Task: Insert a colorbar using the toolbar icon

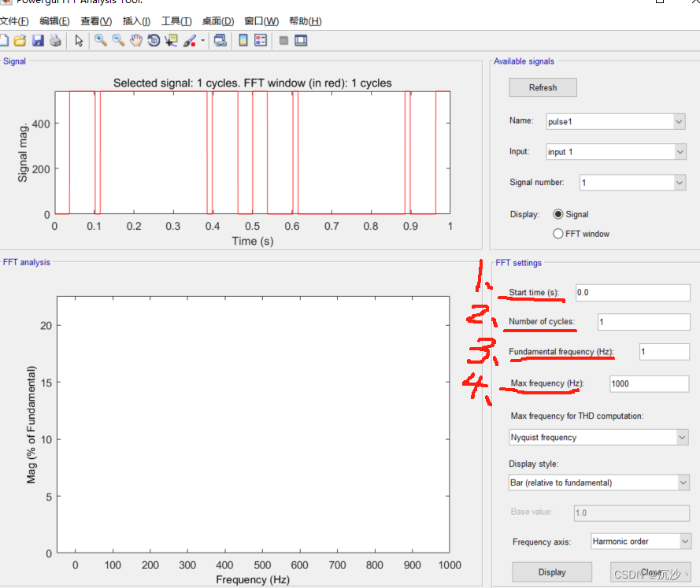Action: tap(243, 41)
